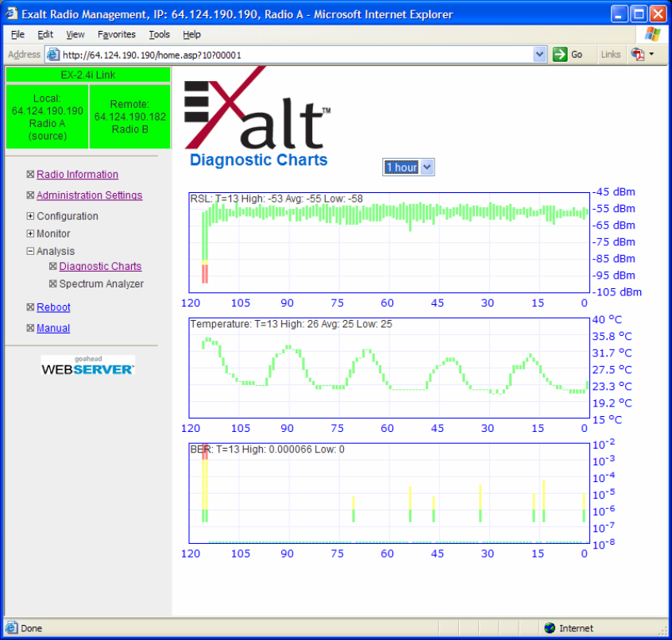Click the bullet icon beside Spectrum Analyzer
This screenshot has width=672, height=640.
pyautogui.click(x=52, y=283)
